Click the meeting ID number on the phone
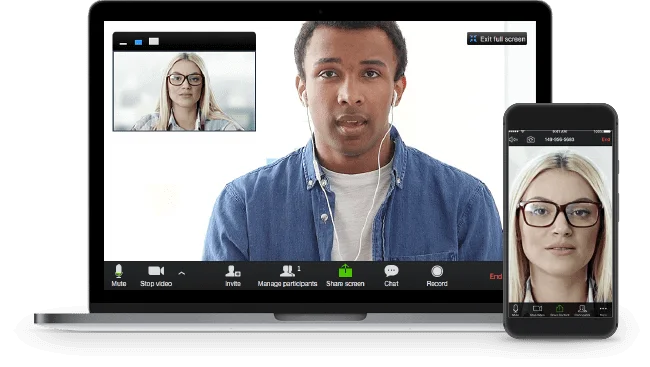This screenshot has height=367, width=650. (559, 140)
